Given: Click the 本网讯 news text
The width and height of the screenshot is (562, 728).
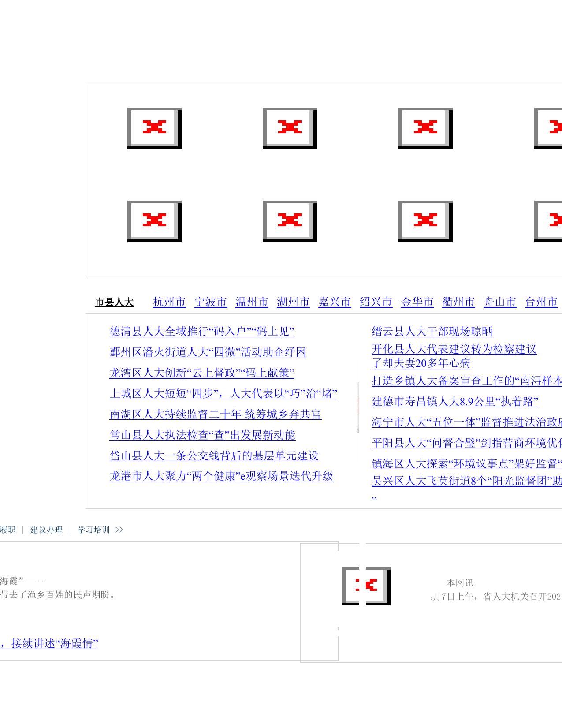Looking at the screenshot, I should coord(460,583).
